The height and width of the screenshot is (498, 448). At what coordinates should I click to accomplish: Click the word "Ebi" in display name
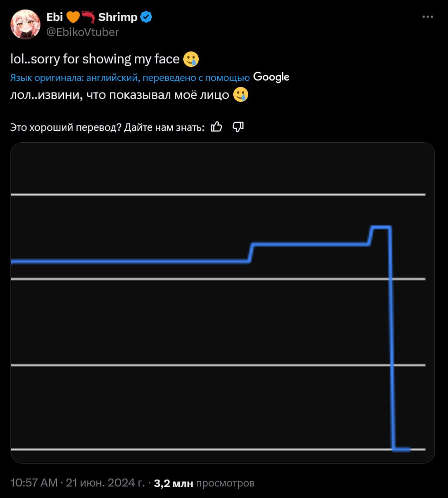pos(54,17)
